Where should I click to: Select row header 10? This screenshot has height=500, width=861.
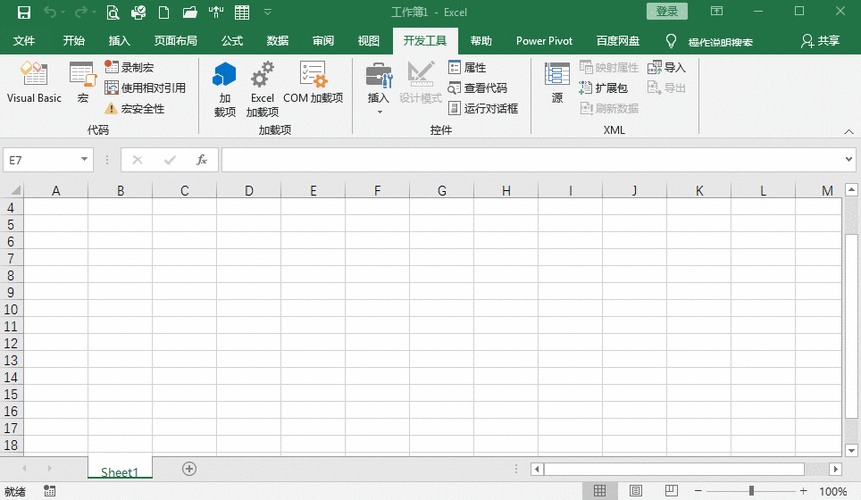11,309
